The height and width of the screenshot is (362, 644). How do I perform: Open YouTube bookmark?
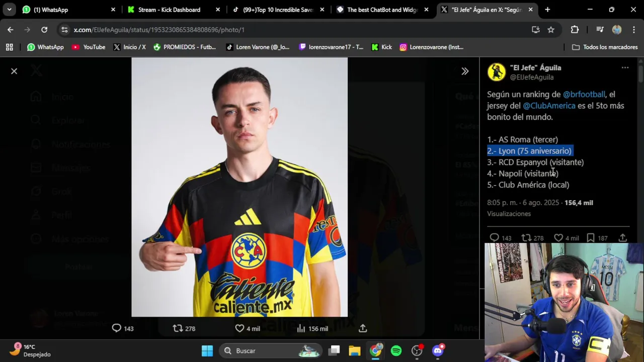coord(89,47)
